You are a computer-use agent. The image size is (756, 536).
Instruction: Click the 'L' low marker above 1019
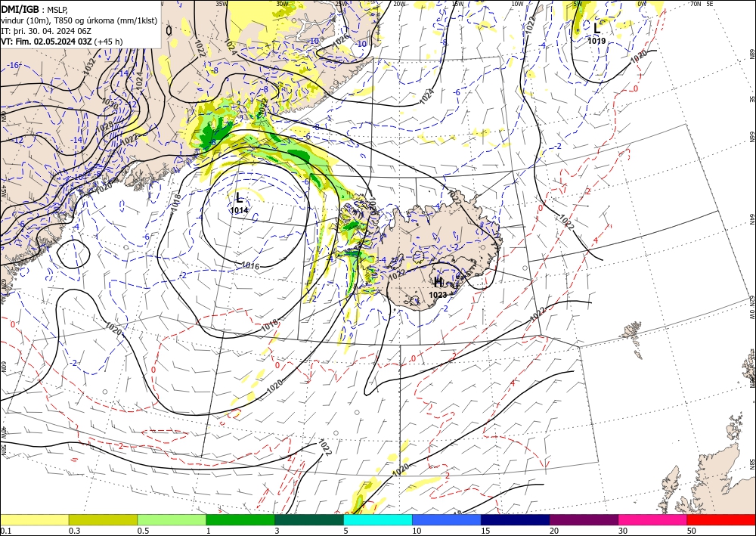[x=597, y=28]
